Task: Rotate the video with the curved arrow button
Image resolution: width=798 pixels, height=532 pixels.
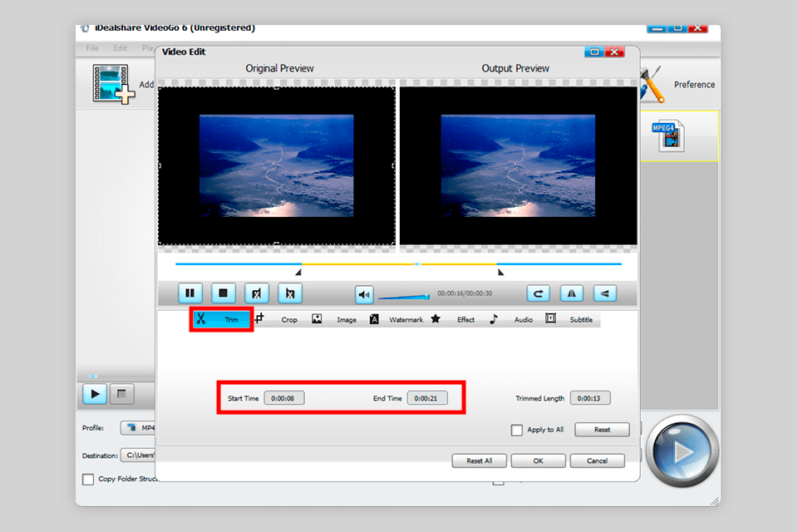Action: [x=538, y=293]
